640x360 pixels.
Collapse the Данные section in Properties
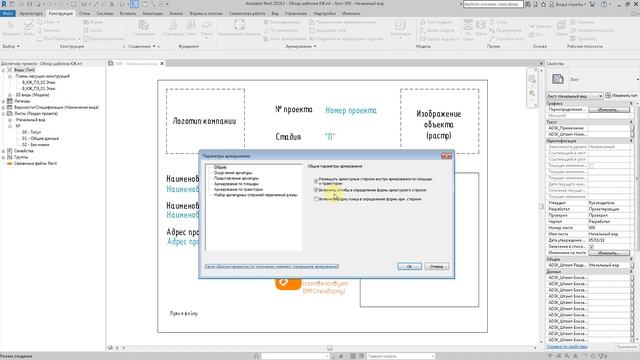point(631,271)
